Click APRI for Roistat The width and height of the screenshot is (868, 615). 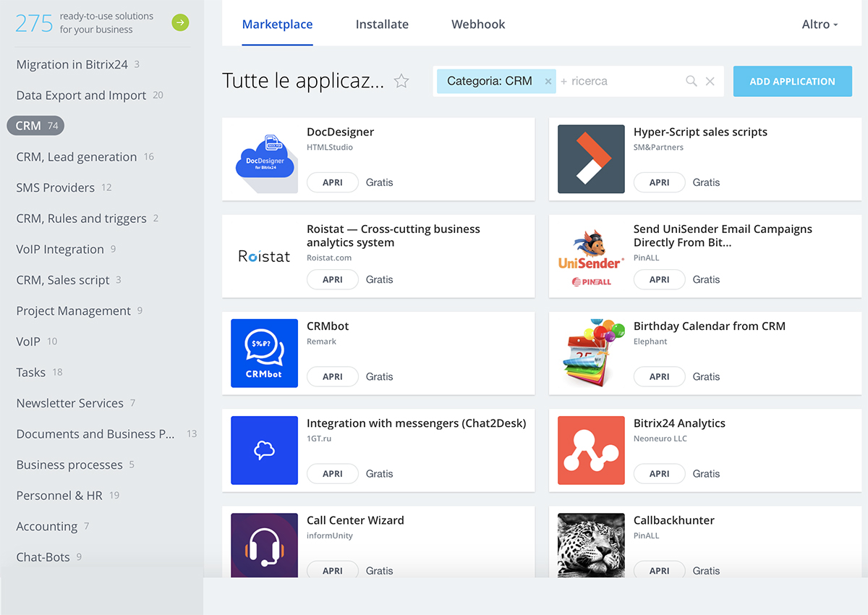pyautogui.click(x=333, y=279)
